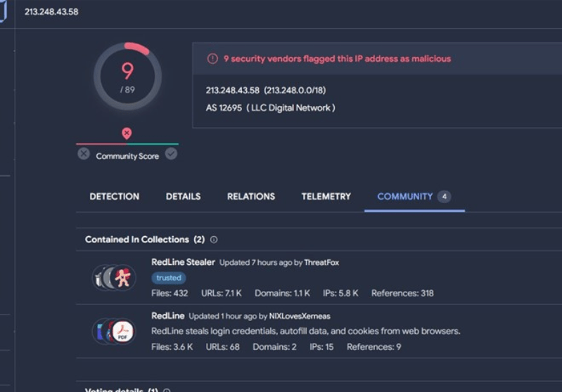Open the DETAILS tab
Viewport: 562px width, 392px height.
[183, 197]
